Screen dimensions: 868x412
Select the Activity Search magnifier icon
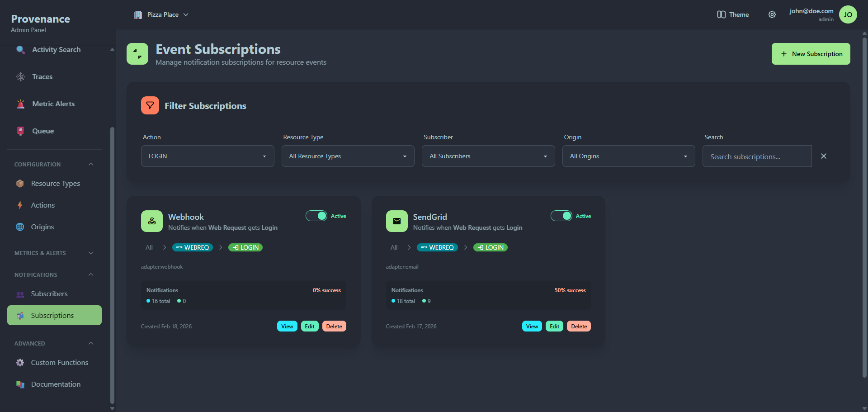tap(20, 50)
